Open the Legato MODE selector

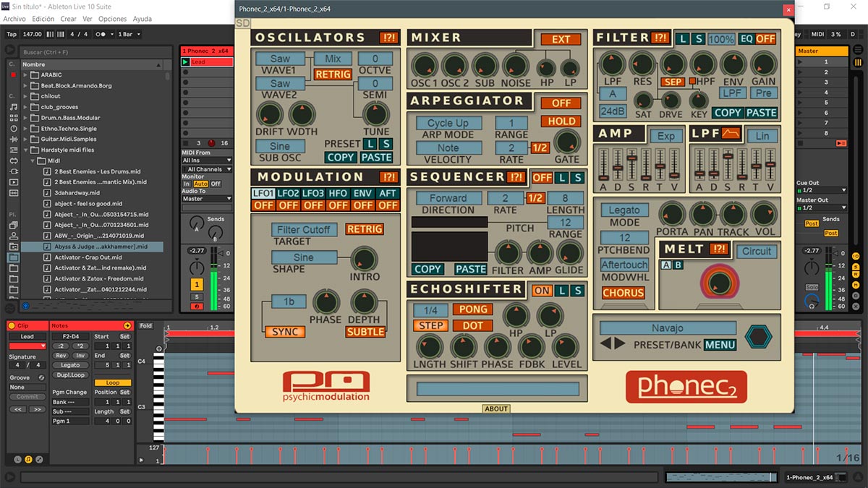[624, 210]
